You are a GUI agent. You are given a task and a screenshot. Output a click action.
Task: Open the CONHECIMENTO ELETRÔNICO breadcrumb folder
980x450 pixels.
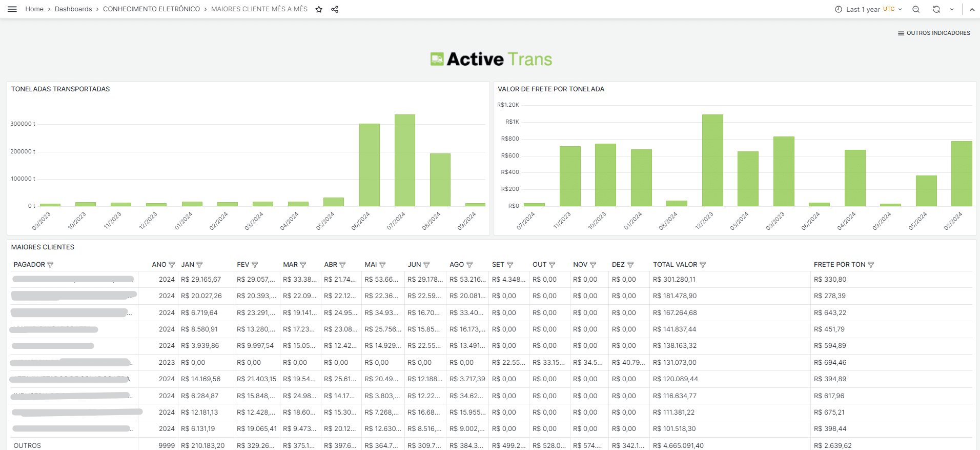[x=151, y=9]
